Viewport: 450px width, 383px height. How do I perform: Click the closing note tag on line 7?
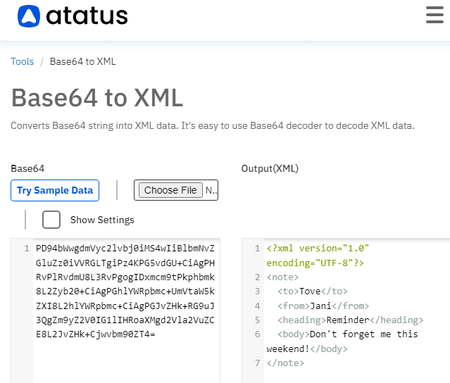(x=285, y=363)
